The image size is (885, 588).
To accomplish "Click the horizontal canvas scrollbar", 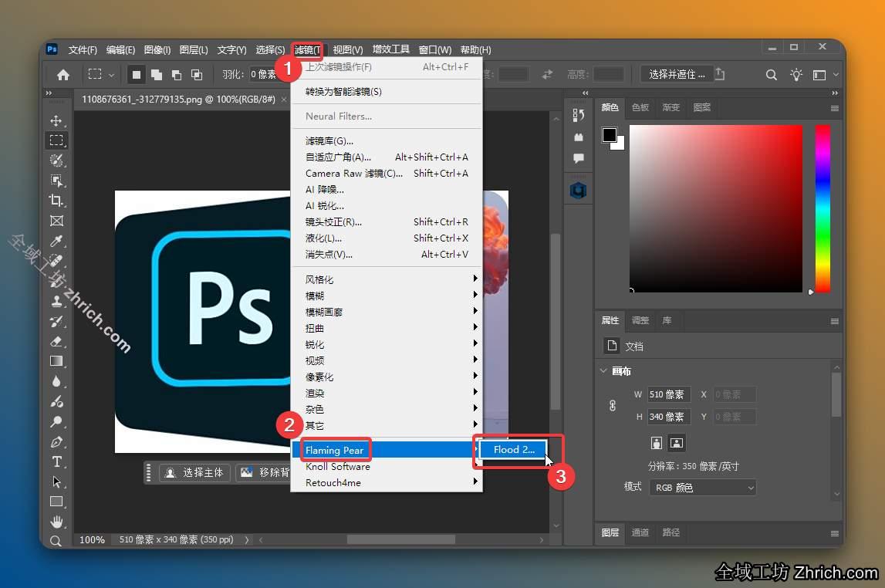I will [400, 539].
